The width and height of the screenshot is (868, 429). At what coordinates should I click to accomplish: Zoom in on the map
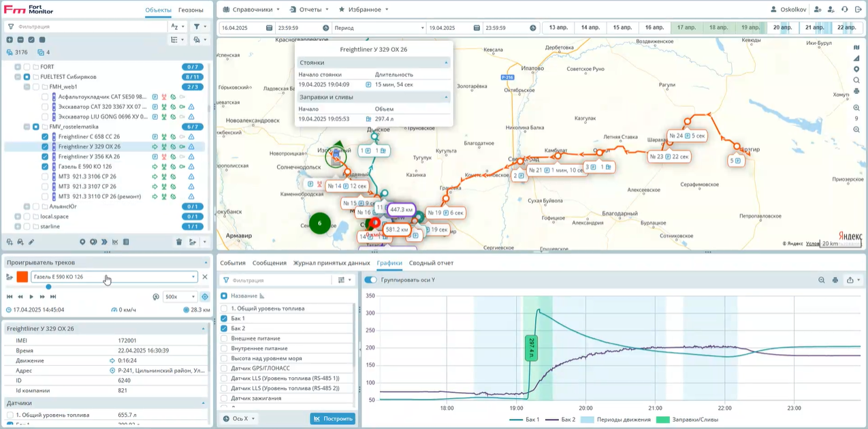pyautogui.click(x=856, y=108)
